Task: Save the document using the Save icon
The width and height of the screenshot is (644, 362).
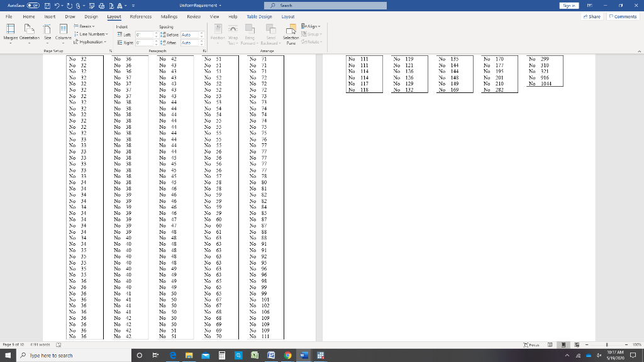Action: click(47, 5)
